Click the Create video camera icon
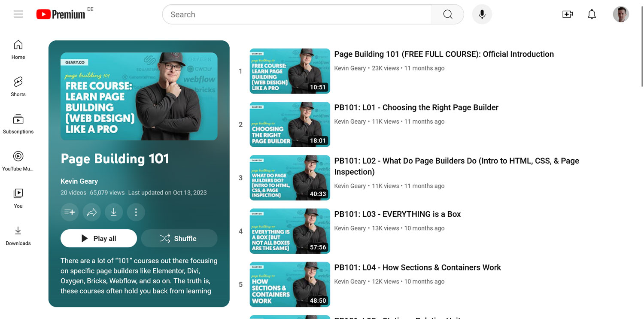The width and height of the screenshot is (644, 319). [567, 15]
